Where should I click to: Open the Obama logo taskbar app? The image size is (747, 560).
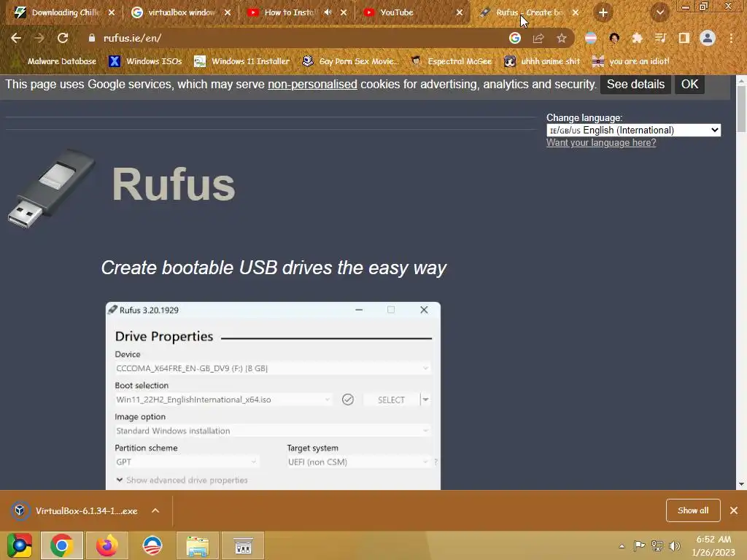point(152,545)
